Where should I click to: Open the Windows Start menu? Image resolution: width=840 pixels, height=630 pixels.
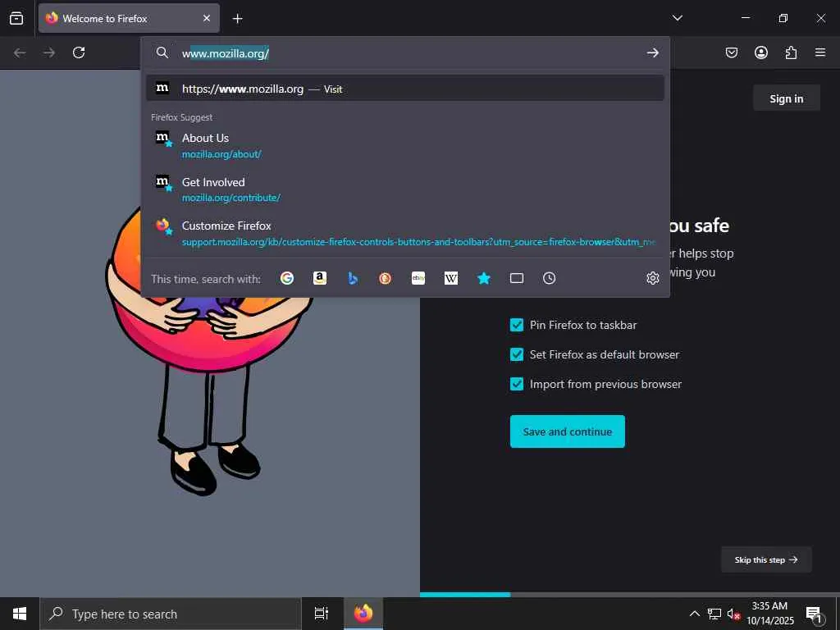[x=20, y=614]
